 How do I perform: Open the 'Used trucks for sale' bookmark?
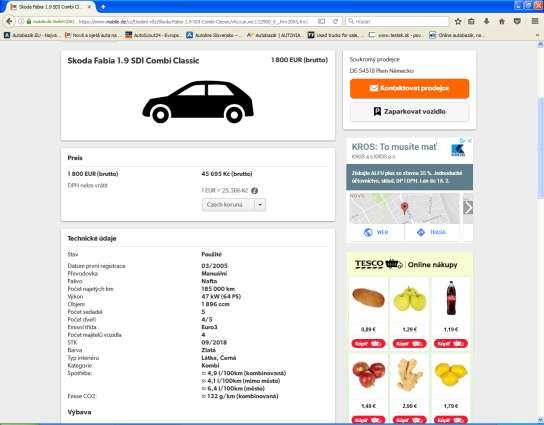click(334, 35)
